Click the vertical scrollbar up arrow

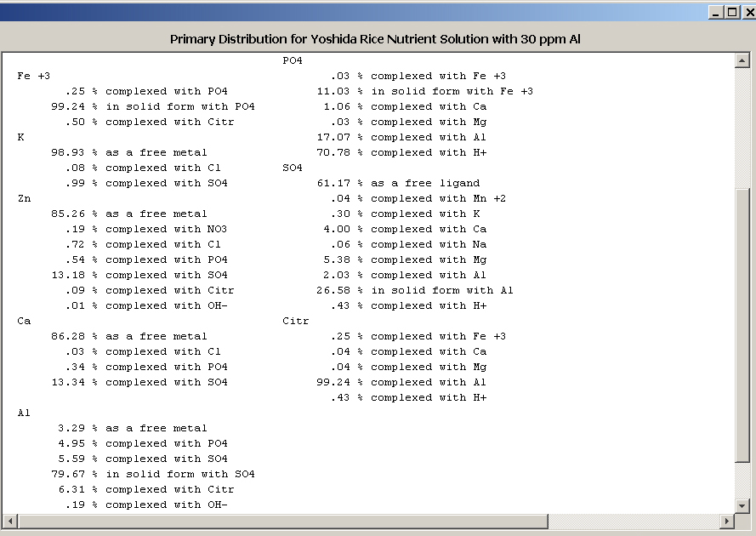point(742,60)
